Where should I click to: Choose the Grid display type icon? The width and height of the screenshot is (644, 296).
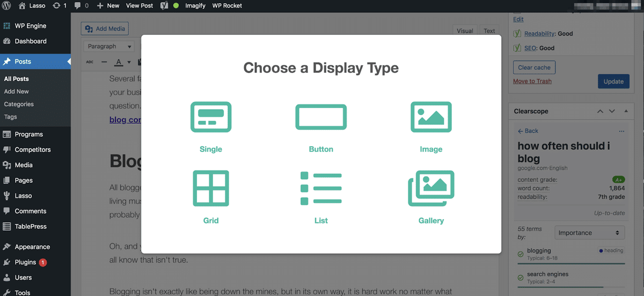pos(211,188)
